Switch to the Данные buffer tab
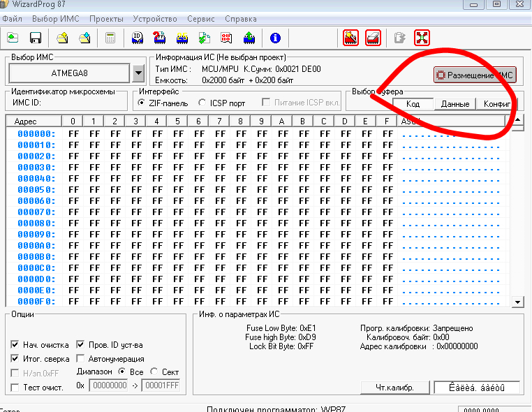Viewport: 532px width, 412px height. (455, 104)
